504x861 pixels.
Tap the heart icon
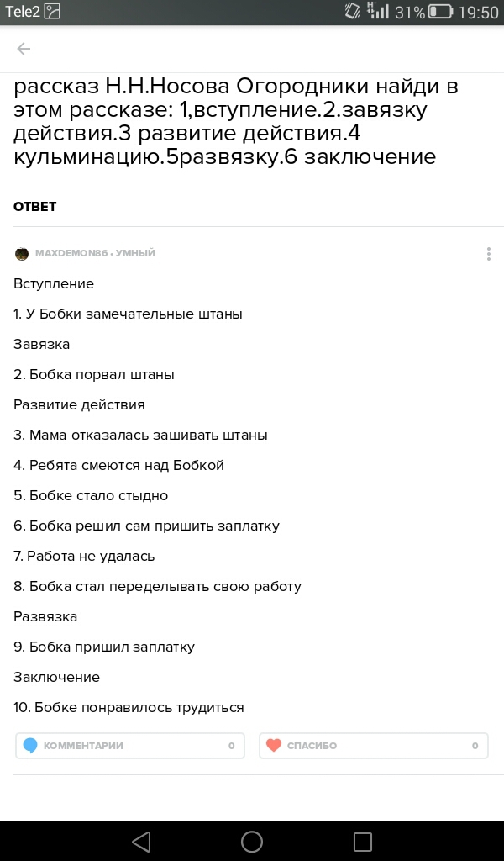(273, 746)
